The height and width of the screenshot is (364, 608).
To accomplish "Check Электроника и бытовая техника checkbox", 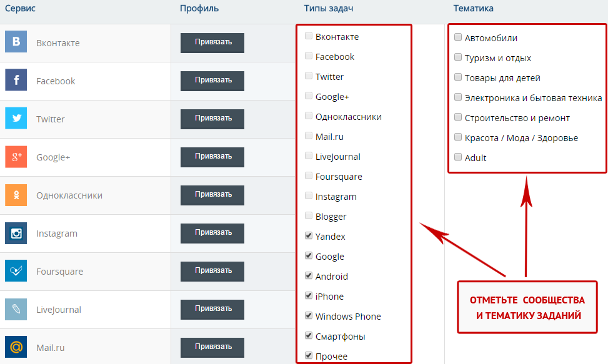I will click(458, 97).
